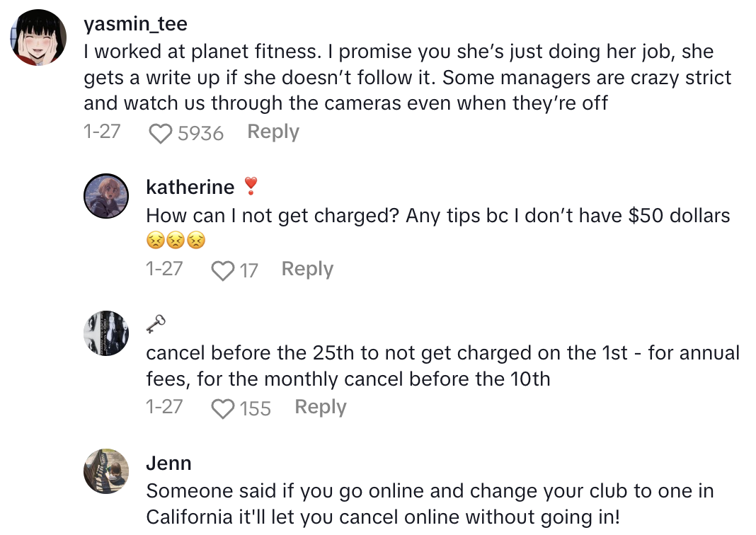756x535 pixels.
Task: Like yasmin_tee's comment with the heart
Action: (161, 133)
